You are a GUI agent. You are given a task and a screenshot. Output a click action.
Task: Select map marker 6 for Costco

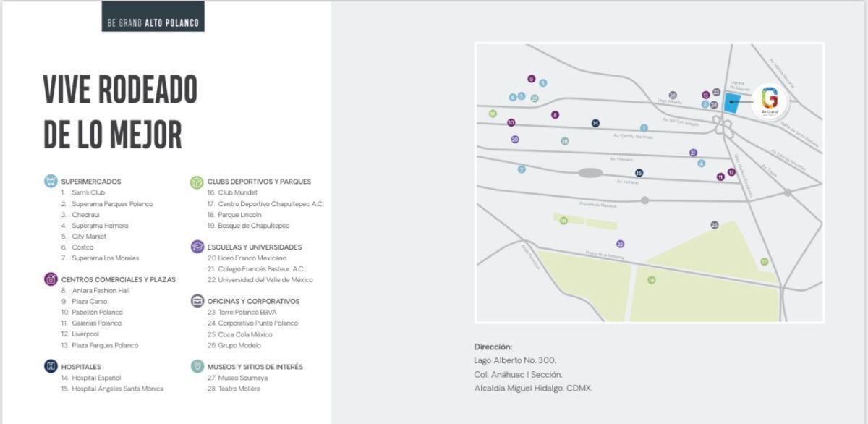pos(513,97)
